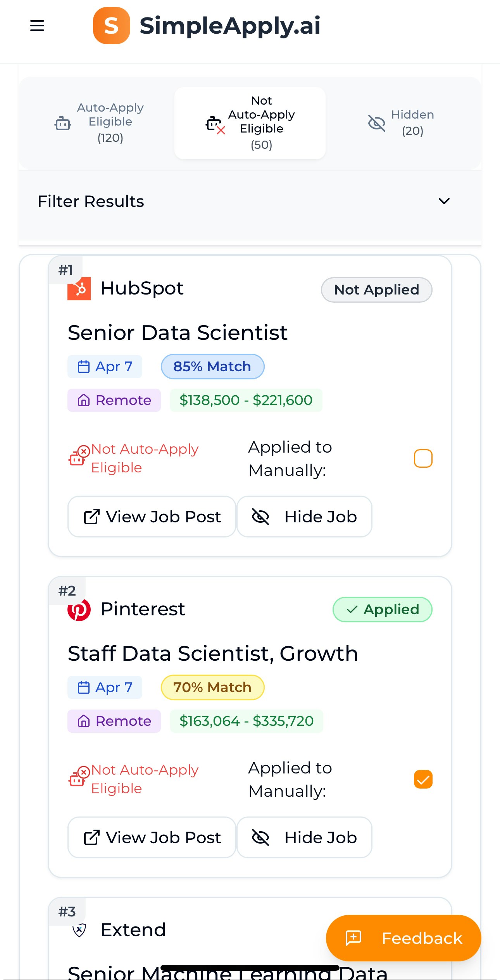The width and height of the screenshot is (500, 980).
Task: Click the Pinterest company logo
Action: pyautogui.click(x=79, y=610)
